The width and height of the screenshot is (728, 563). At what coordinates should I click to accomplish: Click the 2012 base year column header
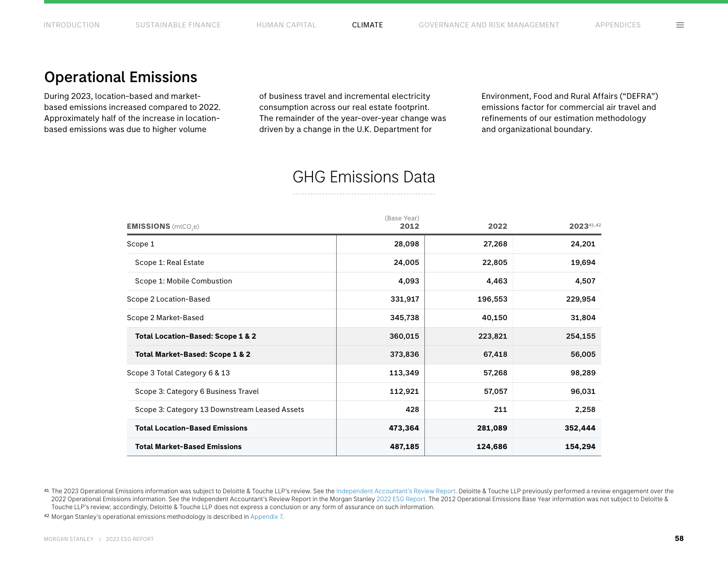409,227
